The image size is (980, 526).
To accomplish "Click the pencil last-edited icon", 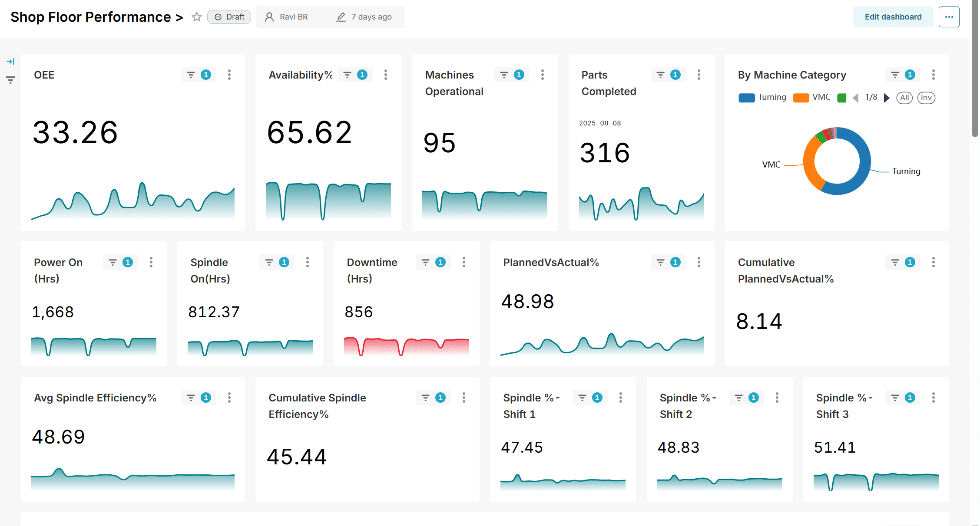I will (341, 17).
